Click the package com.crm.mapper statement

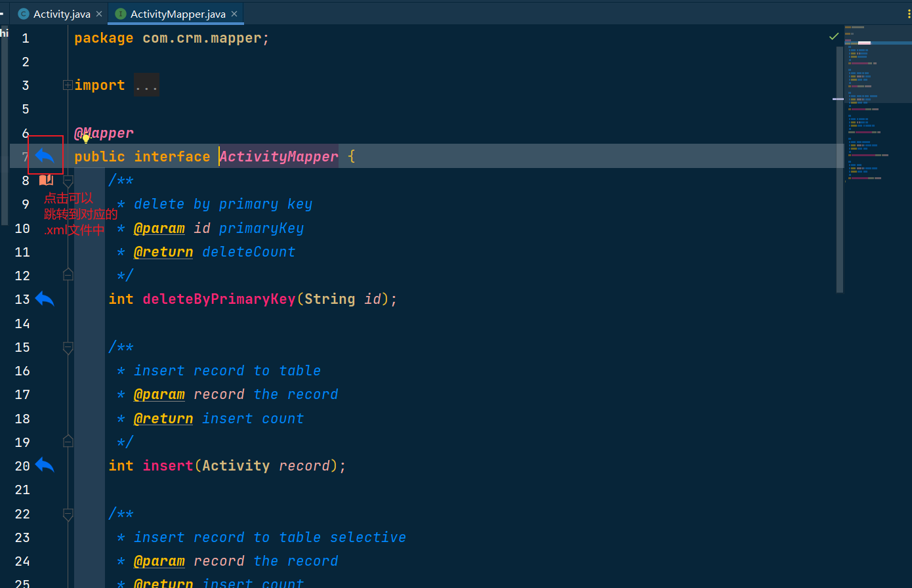(172, 38)
